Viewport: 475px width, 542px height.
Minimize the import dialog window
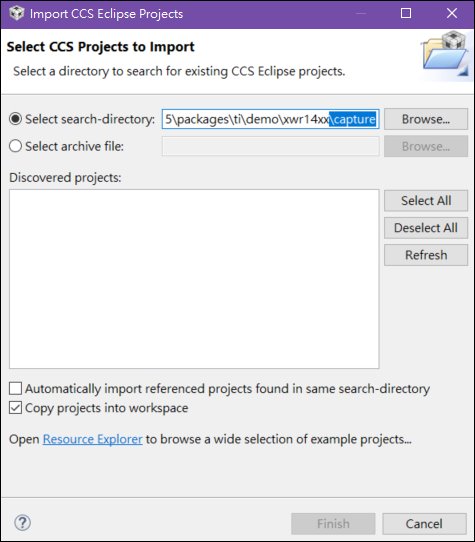[x=361, y=13]
